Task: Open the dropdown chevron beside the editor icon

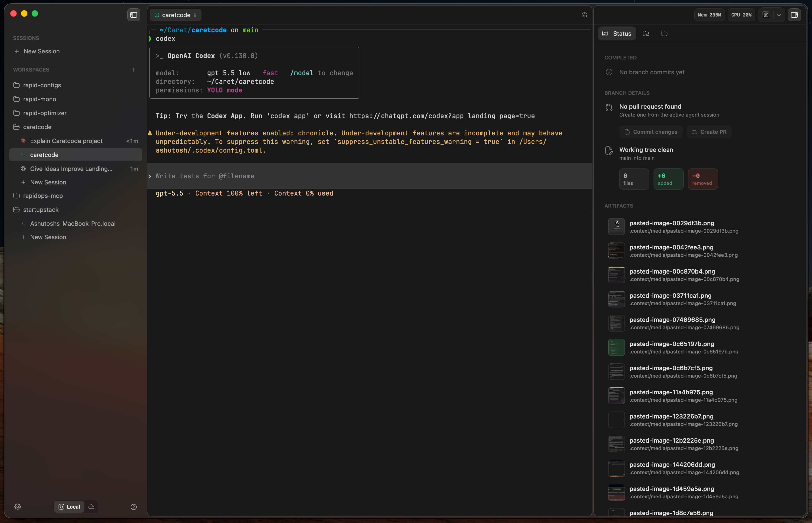Action: [x=779, y=15]
